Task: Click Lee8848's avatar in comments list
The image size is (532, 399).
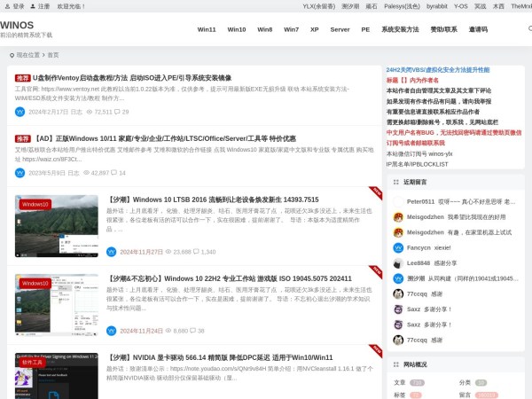Action: tap(399, 262)
